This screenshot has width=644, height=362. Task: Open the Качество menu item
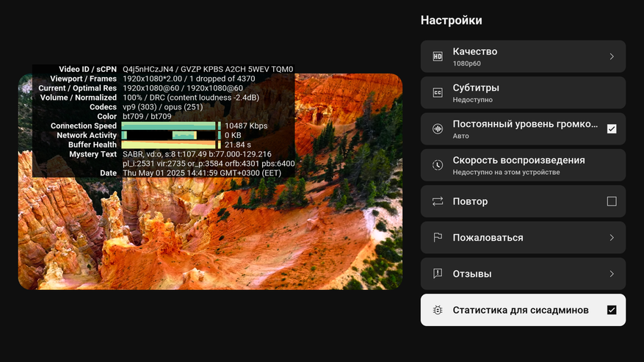pyautogui.click(x=523, y=57)
